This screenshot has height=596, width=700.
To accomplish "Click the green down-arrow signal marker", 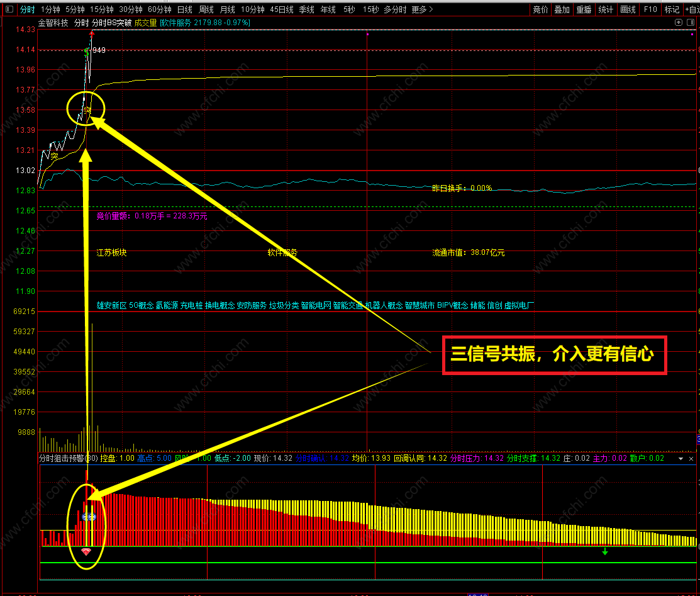I will click(x=605, y=552).
